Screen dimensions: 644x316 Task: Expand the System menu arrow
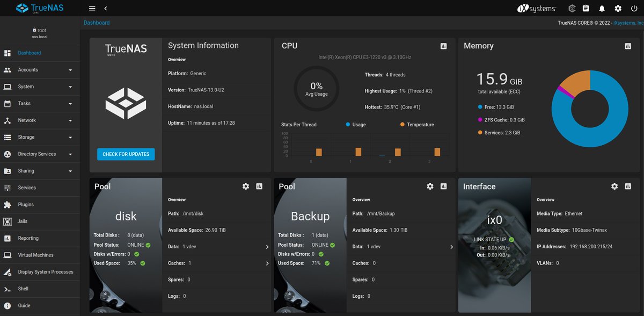70,87
